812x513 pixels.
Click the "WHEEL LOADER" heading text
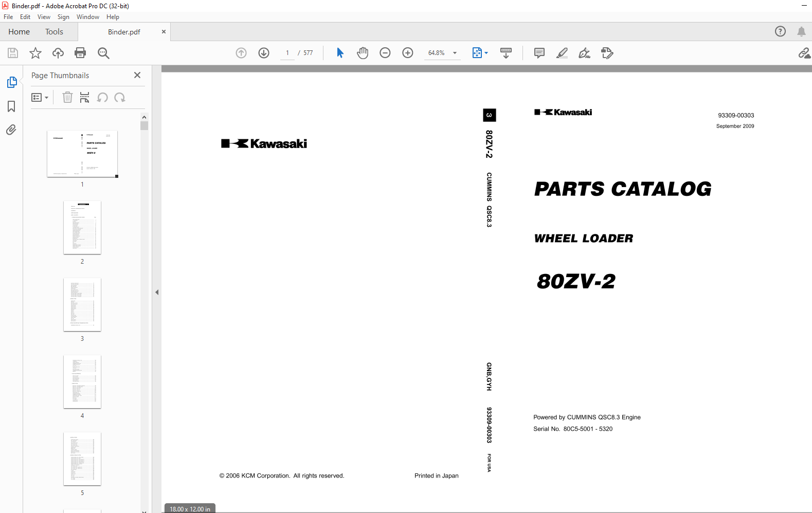click(x=584, y=239)
